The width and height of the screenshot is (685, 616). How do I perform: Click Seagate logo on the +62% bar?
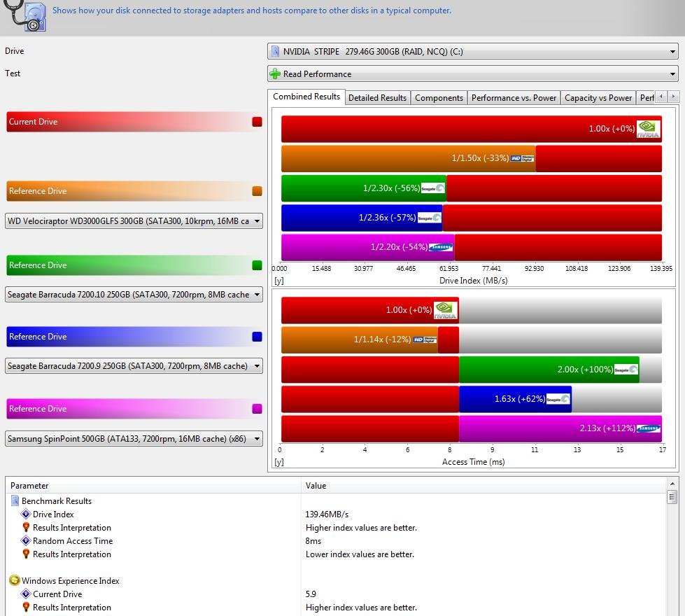click(x=558, y=399)
